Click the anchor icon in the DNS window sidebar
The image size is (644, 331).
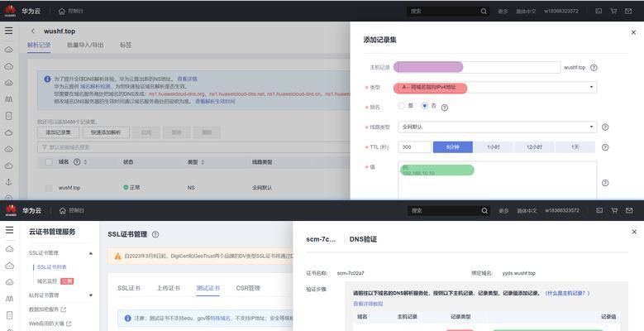[x=8, y=182]
